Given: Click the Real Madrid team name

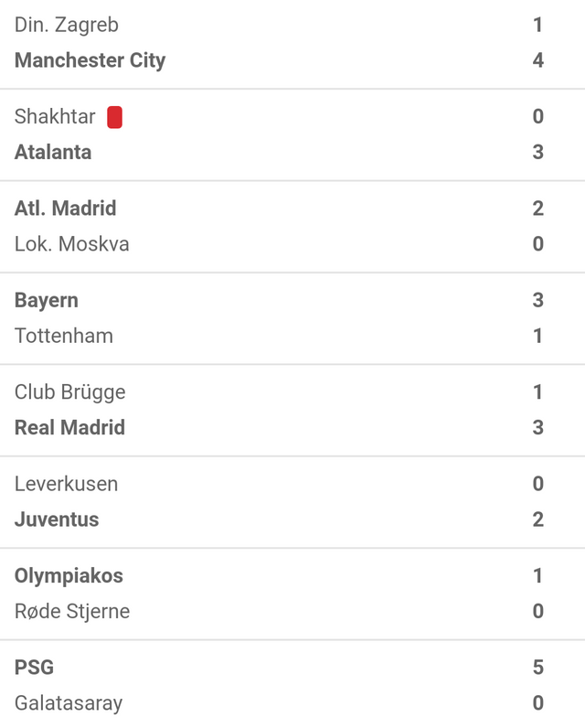Looking at the screenshot, I should click(70, 428).
